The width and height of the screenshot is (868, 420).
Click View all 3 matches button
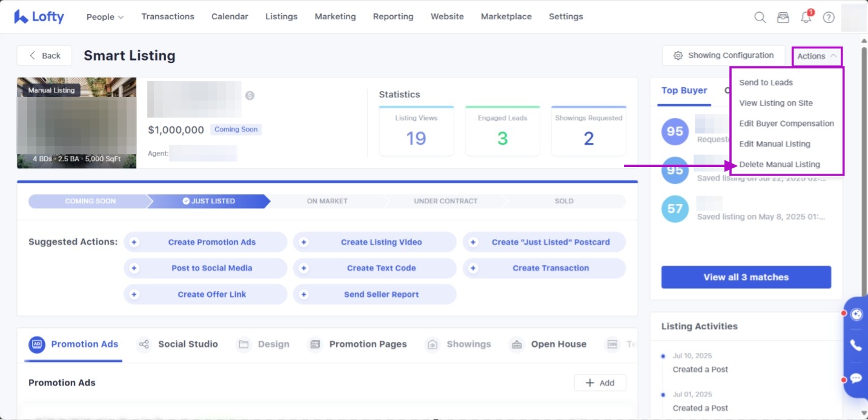[746, 277]
